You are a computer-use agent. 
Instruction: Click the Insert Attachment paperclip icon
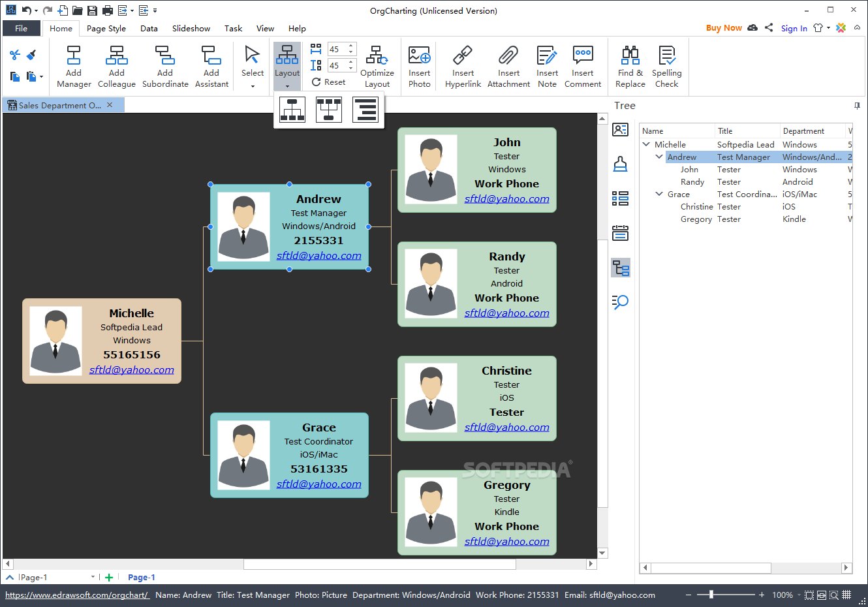508,55
